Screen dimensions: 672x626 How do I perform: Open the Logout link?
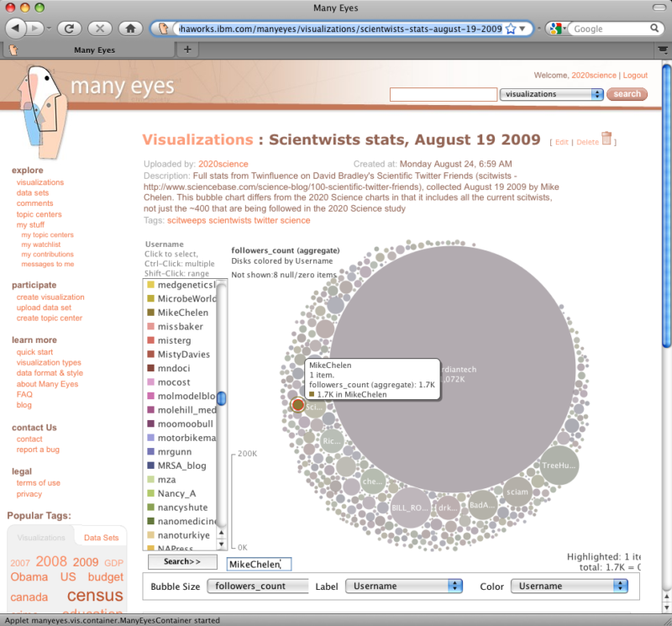[635, 76]
